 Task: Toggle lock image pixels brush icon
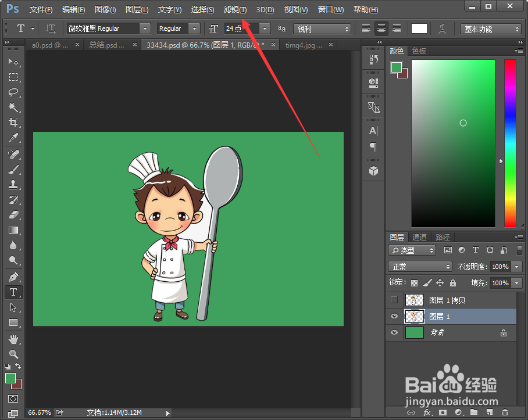pos(427,283)
